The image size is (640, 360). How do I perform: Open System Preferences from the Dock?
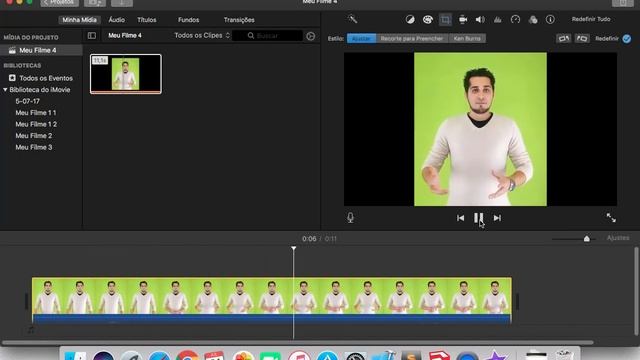point(355,355)
